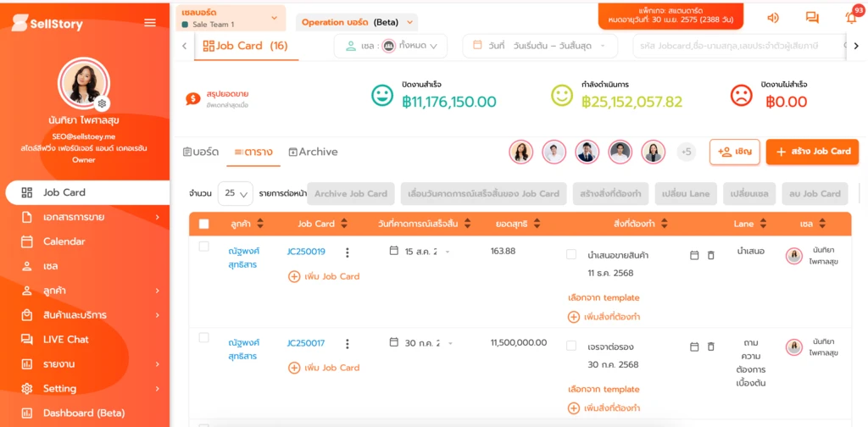Toggle the hamburger sidebar menu

(x=150, y=23)
